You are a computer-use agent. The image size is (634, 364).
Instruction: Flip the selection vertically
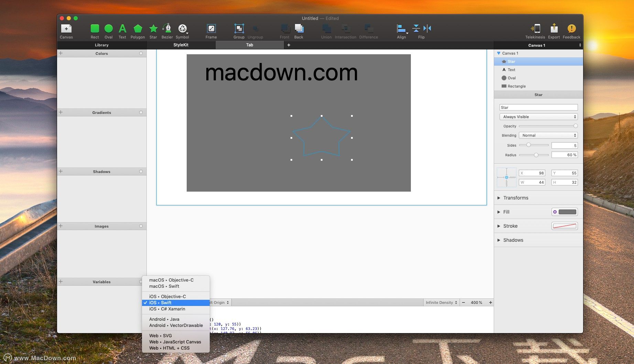[x=416, y=29]
